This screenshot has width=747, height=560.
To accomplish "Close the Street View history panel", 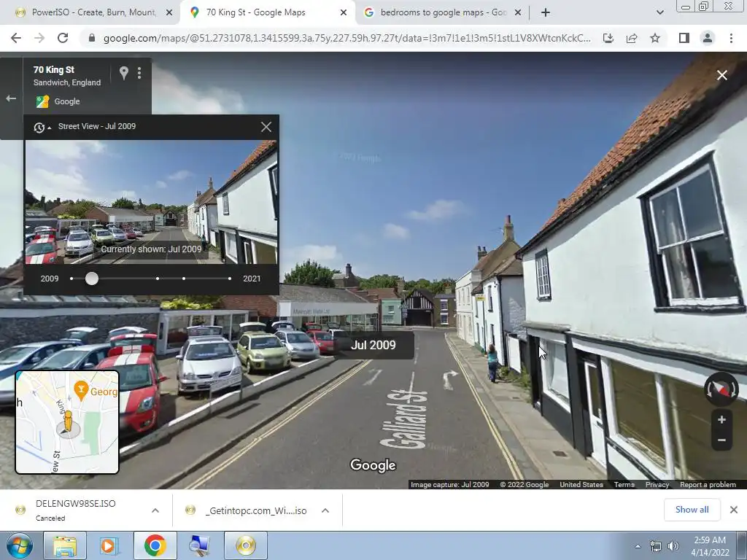I will click(266, 127).
